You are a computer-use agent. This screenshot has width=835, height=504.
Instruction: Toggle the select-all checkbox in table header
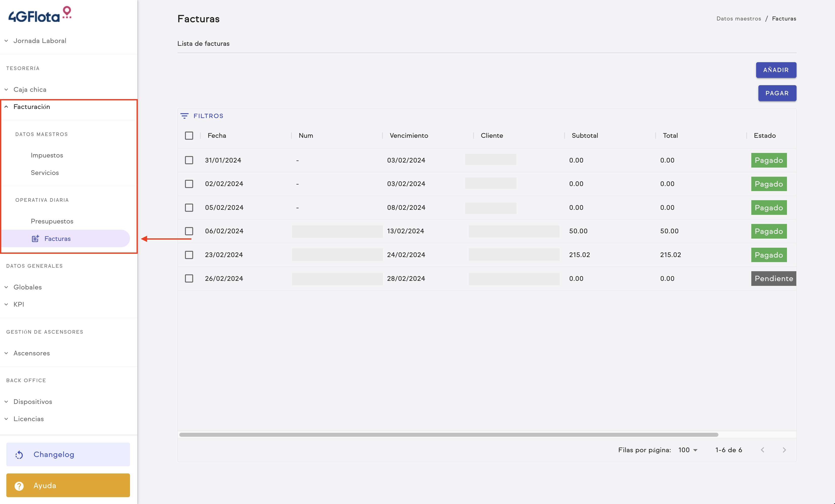coord(189,135)
